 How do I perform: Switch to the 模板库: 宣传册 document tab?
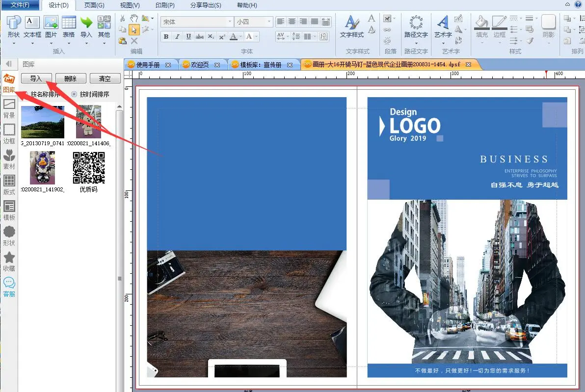[x=261, y=65]
